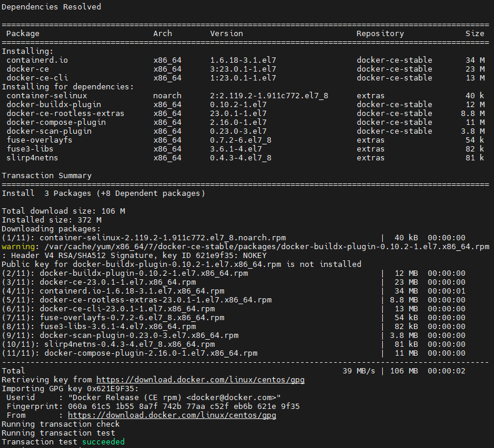This screenshot has width=494, height=448.
Task: Click 'docker-scan-plugin' in the package table
Action: (49, 131)
